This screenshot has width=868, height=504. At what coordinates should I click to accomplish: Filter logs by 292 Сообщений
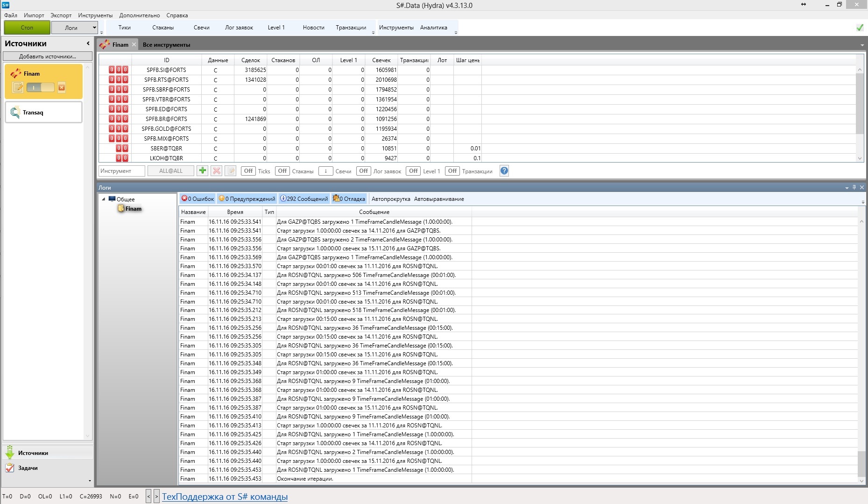click(304, 199)
